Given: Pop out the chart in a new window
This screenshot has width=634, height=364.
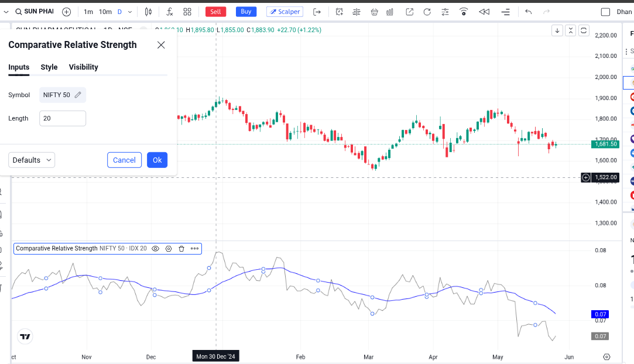Looking at the screenshot, I should click(x=410, y=12).
